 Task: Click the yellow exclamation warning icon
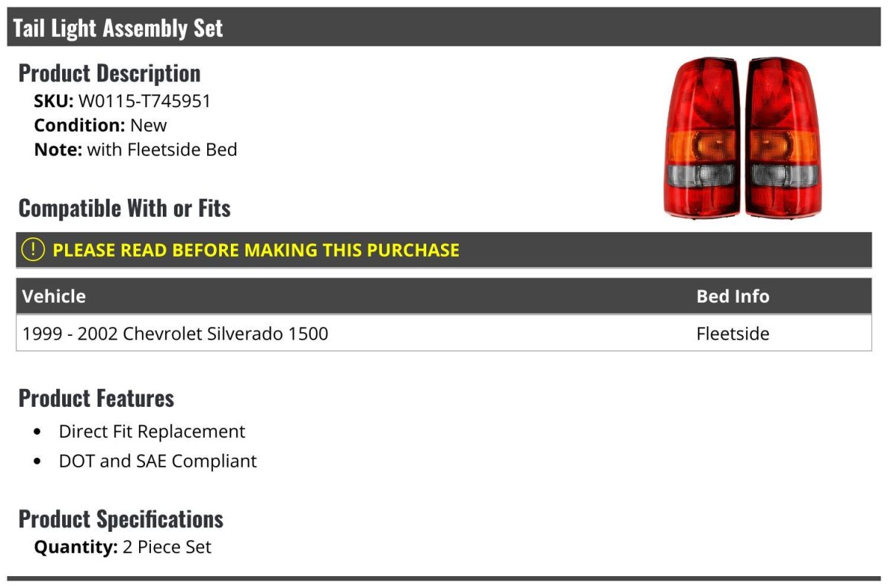coord(33,250)
